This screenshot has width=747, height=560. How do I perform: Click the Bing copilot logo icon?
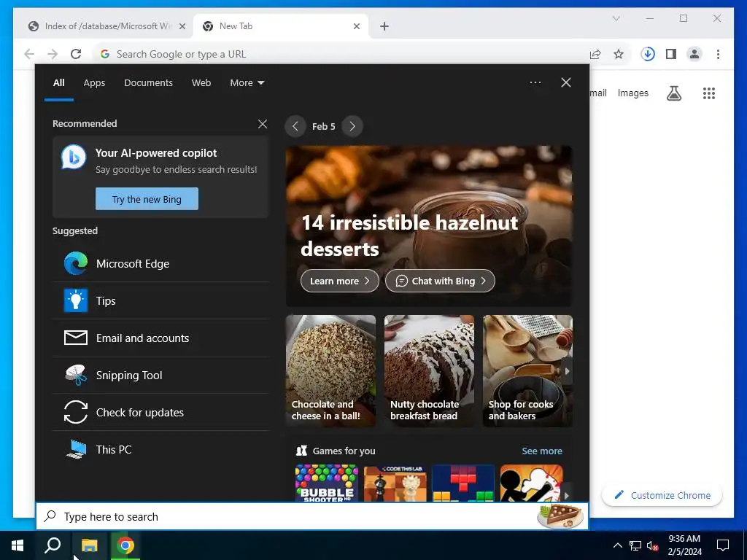click(x=74, y=157)
